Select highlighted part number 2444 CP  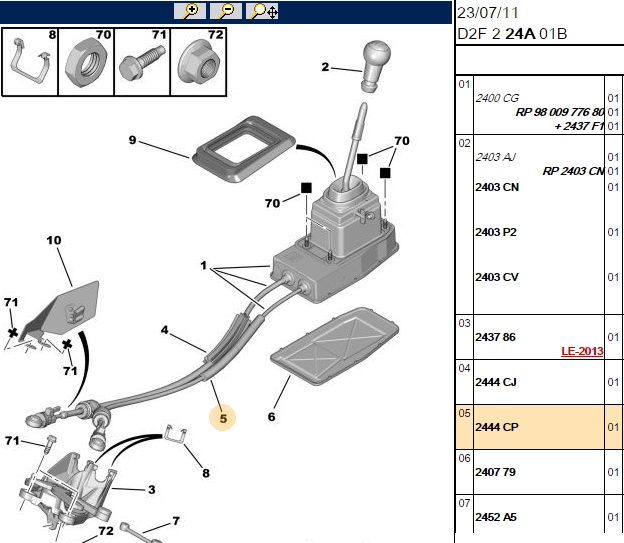coord(497,427)
